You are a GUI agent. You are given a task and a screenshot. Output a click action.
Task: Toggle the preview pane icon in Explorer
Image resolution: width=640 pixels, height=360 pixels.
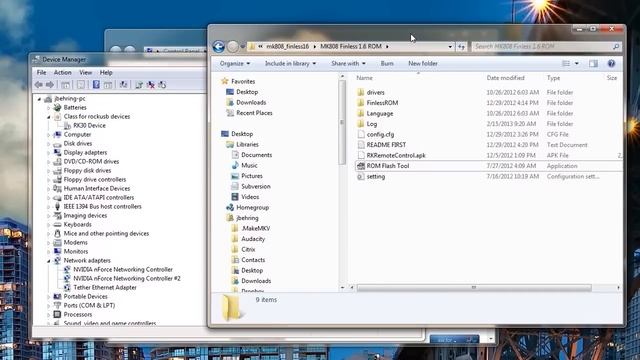tap(593, 64)
